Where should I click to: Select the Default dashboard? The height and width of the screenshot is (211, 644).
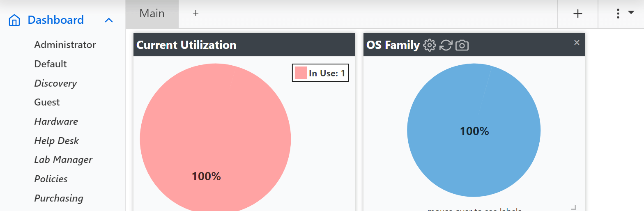51,64
